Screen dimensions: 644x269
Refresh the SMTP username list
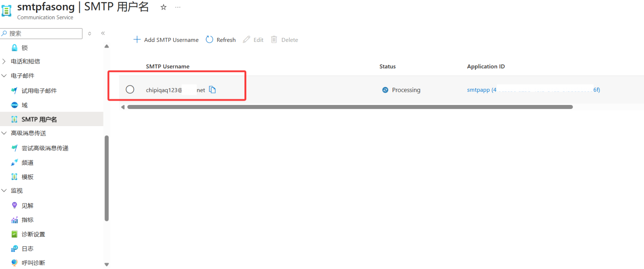tap(221, 40)
